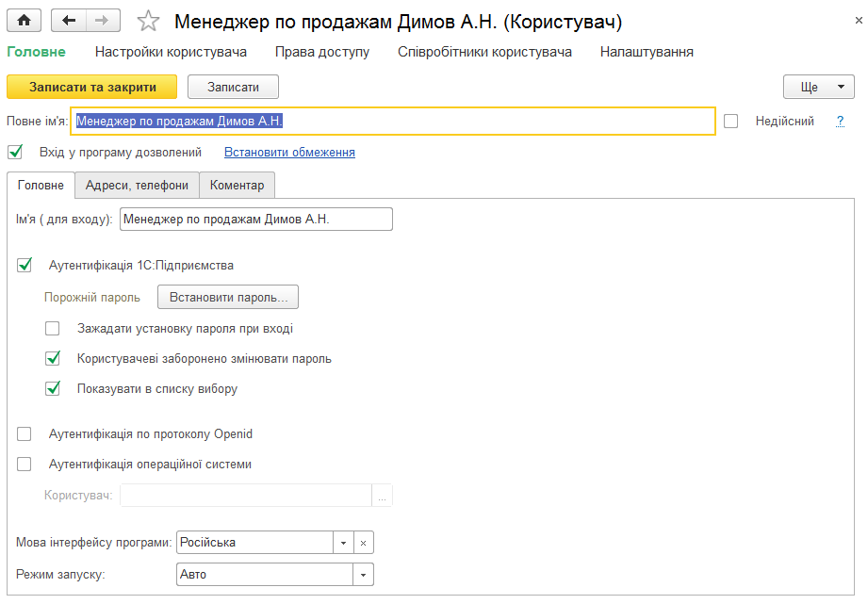Clear the interface language with the X button
868x604 pixels.
(x=363, y=543)
